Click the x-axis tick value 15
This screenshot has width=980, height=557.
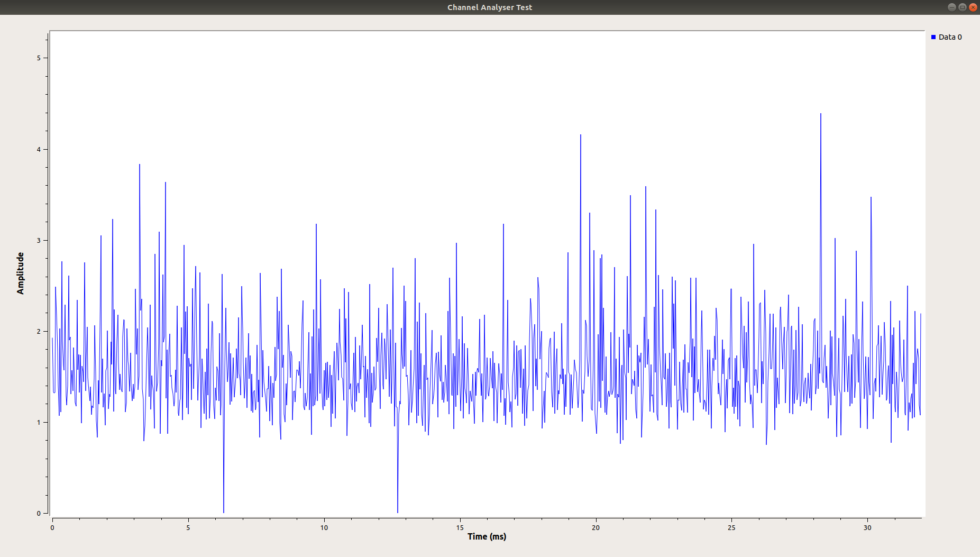(x=460, y=527)
